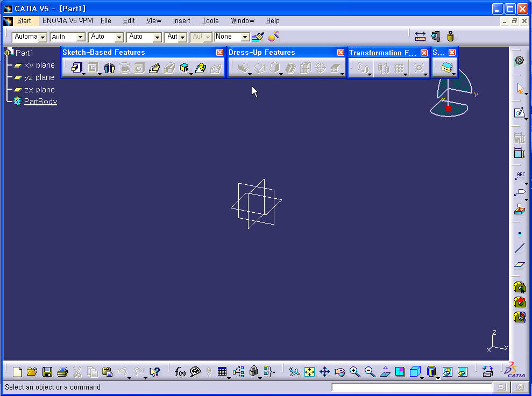Screen dimensions: 532x396
Task: Activate the Sketcher icon on right toolbar
Action: tap(519, 113)
